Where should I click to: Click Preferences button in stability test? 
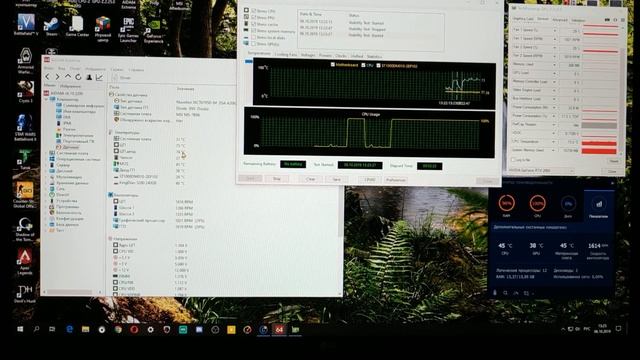(396, 180)
